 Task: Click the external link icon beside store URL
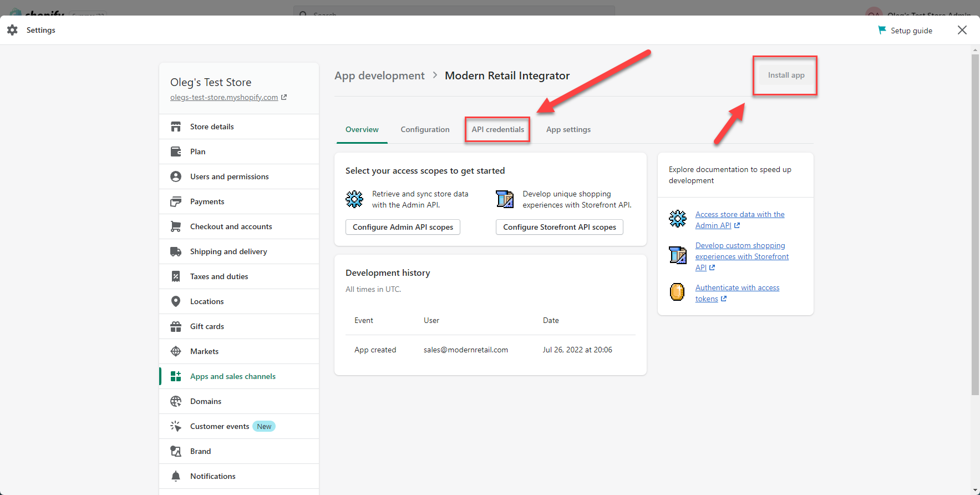point(284,97)
